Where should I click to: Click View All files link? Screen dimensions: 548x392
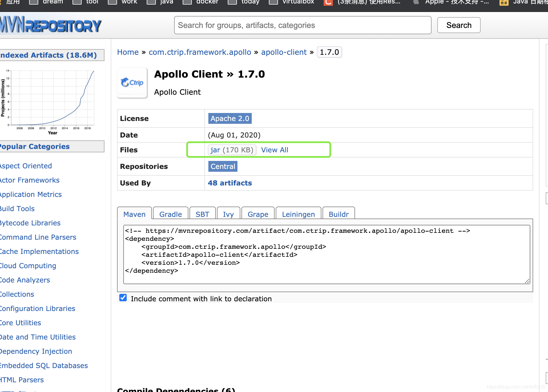pos(275,150)
